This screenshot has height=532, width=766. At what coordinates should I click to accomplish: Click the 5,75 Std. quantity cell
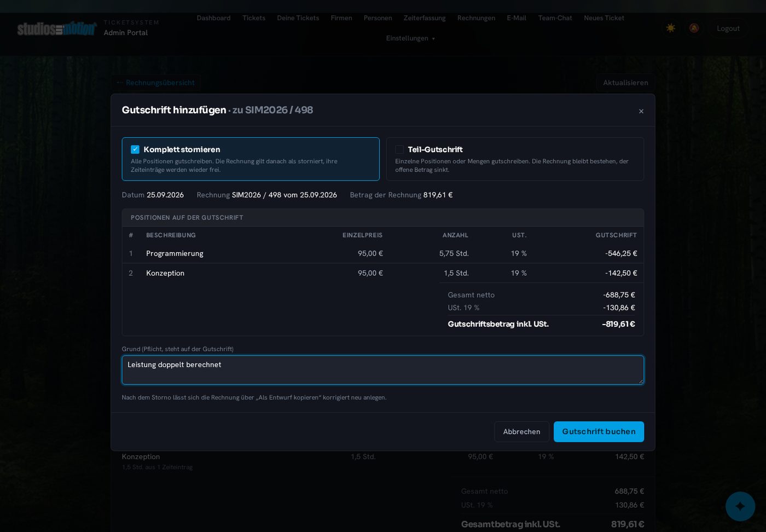pos(454,253)
